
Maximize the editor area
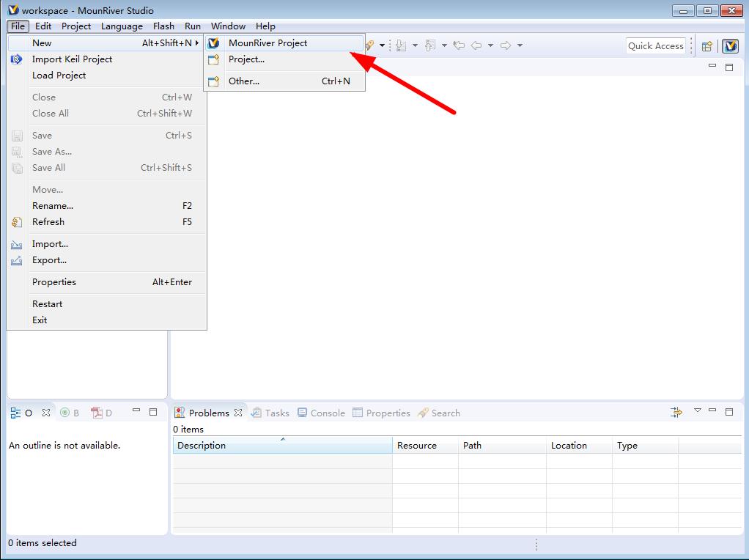(729, 67)
